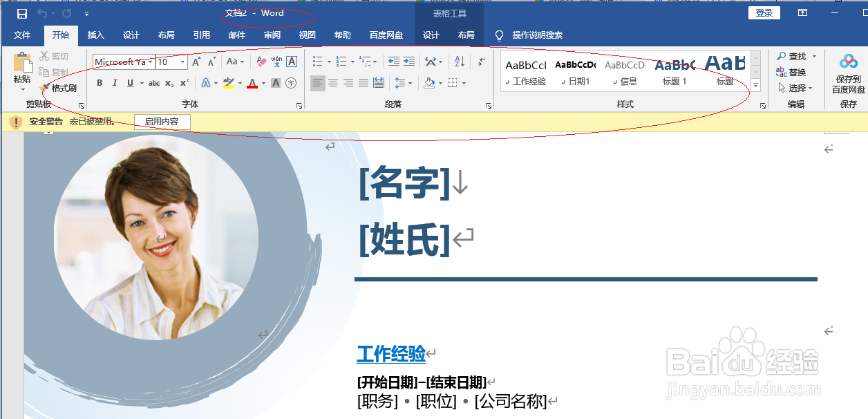Open the text effects (glowing A) menu
The height and width of the screenshot is (419, 868).
pyautogui.click(x=206, y=83)
